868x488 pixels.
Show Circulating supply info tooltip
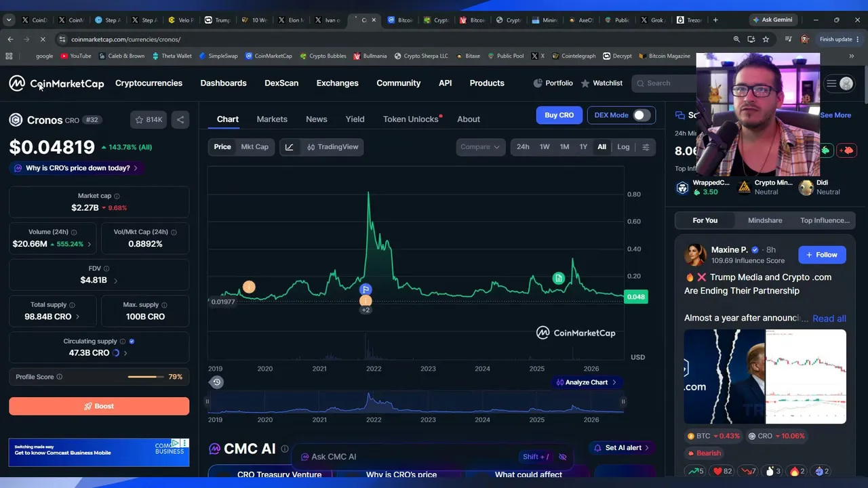(123, 342)
